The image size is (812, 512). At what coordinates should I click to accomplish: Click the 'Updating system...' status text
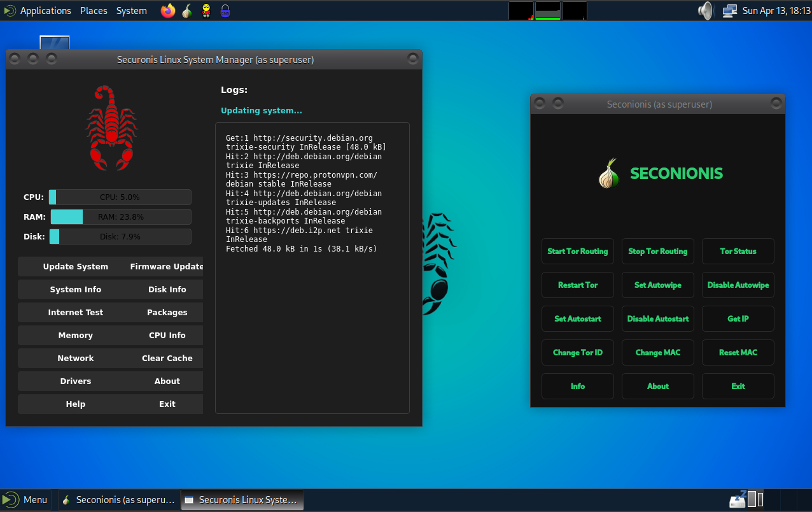pyautogui.click(x=262, y=111)
